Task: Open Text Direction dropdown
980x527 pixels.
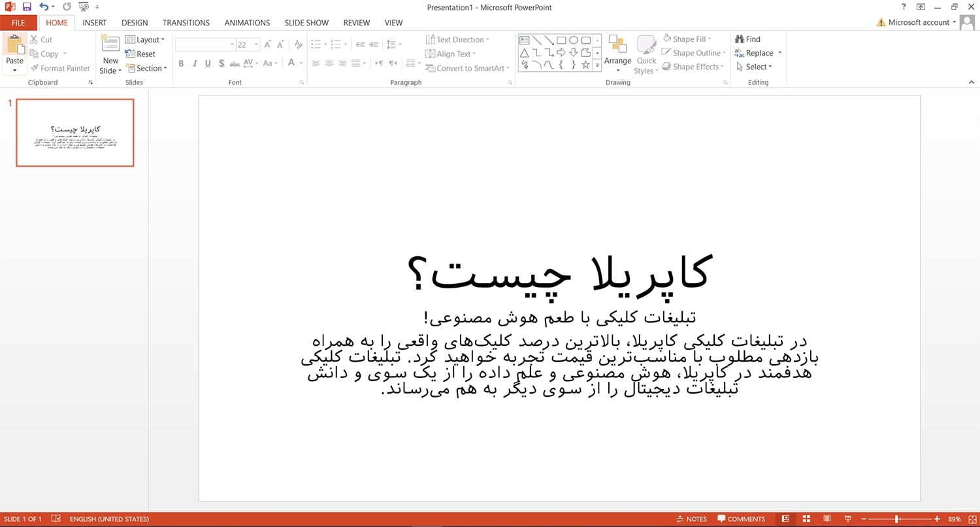Action: click(457, 39)
